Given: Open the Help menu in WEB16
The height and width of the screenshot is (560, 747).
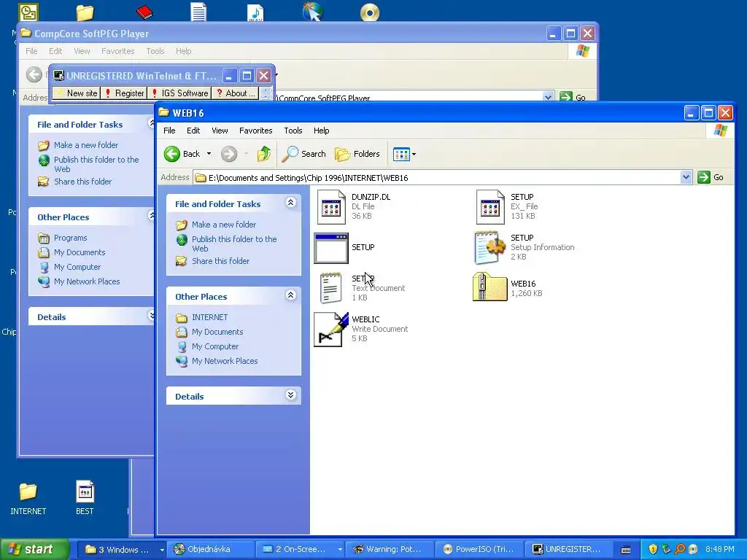Looking at the screenshot, I should pos(321,131).
